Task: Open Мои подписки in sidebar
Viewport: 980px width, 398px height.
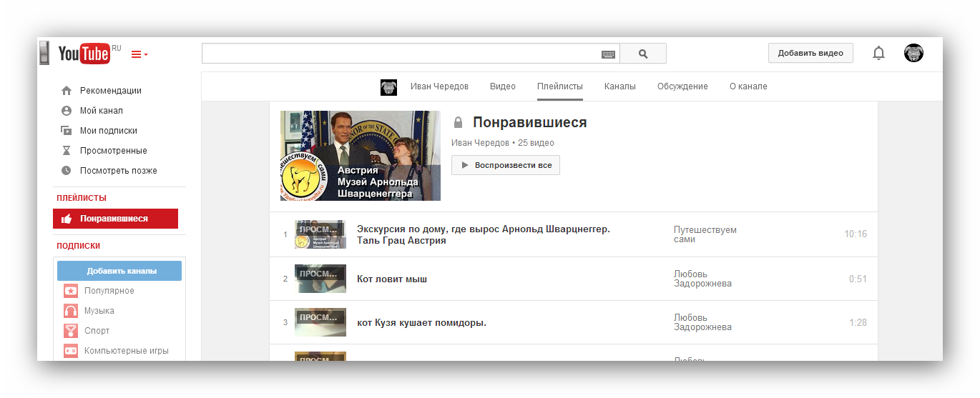Action: tap(109, 131)
